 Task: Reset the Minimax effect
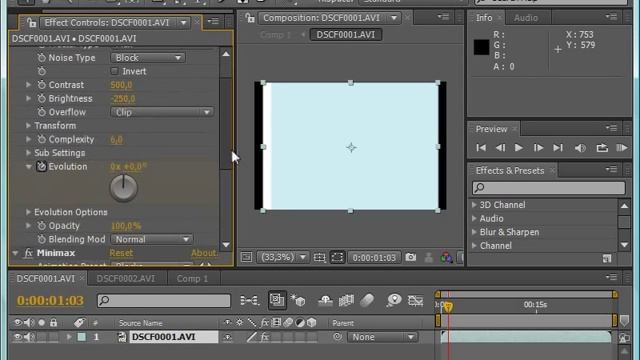(121, 253)
